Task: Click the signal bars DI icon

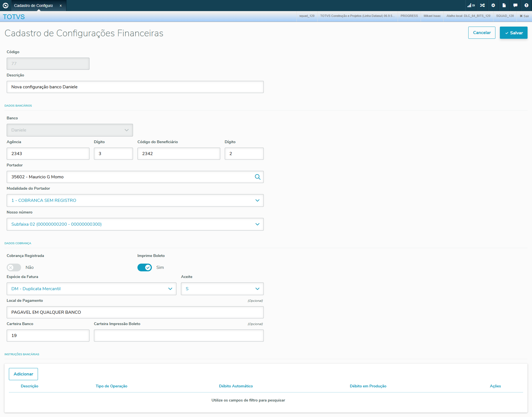Action: point(471,5)
